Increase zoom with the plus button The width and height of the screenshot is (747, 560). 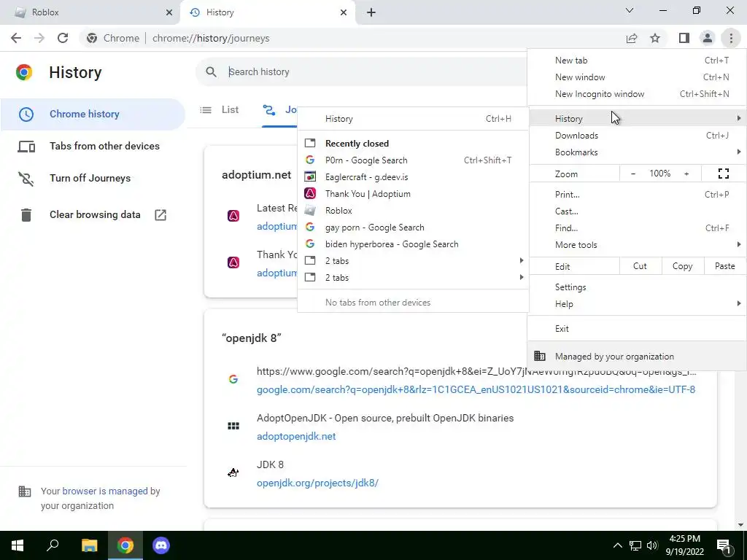[686, 174]
